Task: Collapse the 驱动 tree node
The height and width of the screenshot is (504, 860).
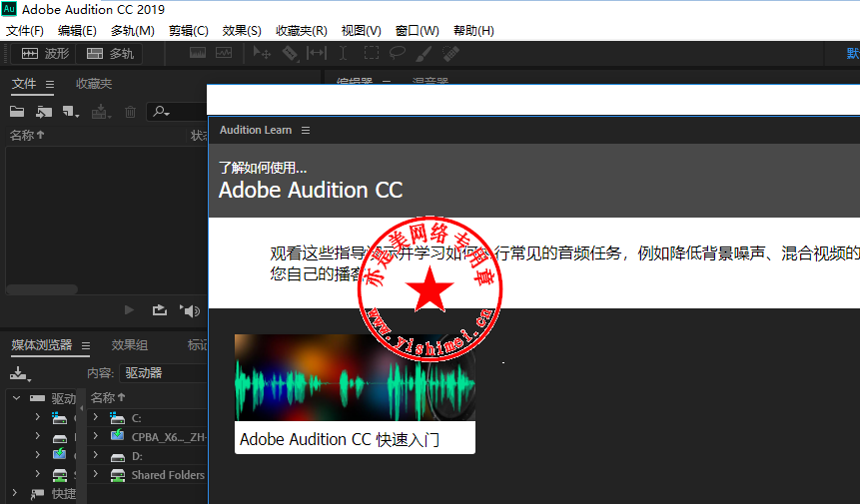Action: pyautogui.click(x=16, y=398)
